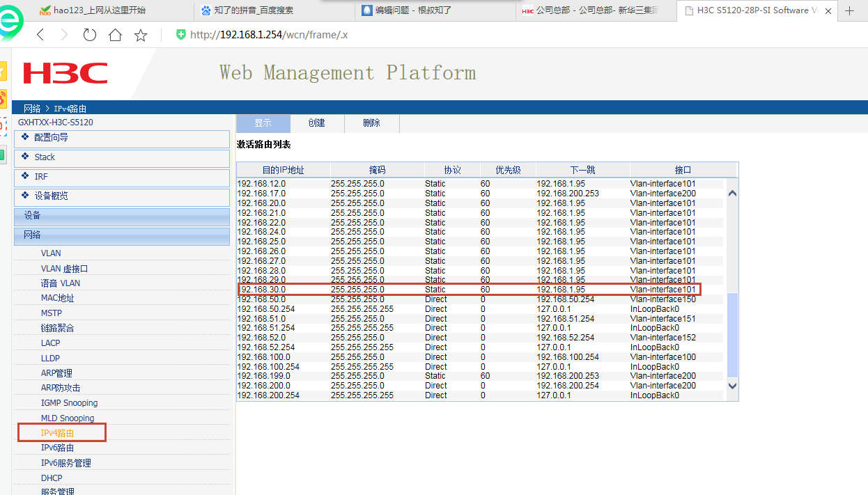Switch to the 编辑问题 browser tab

point(435,10)
